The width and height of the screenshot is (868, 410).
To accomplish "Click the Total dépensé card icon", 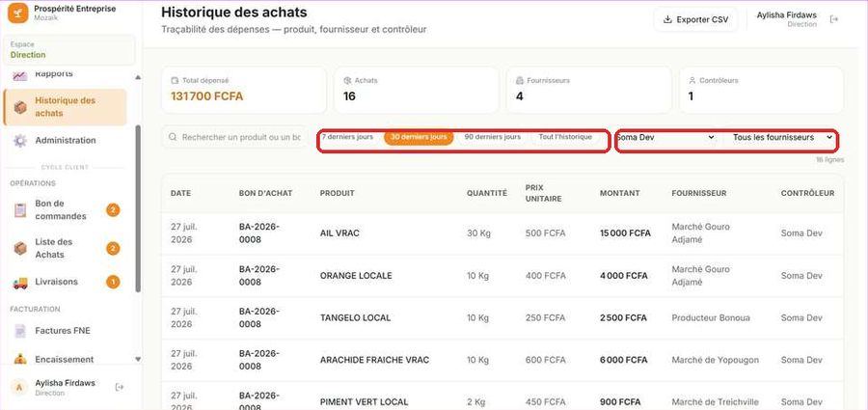I will click(175, 80).
